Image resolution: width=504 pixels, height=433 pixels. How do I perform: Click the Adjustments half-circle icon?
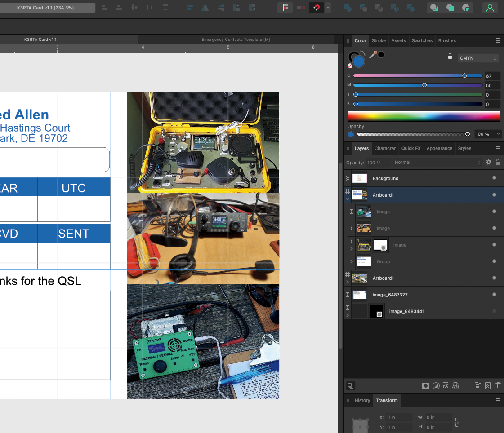[x=436, y=386]
